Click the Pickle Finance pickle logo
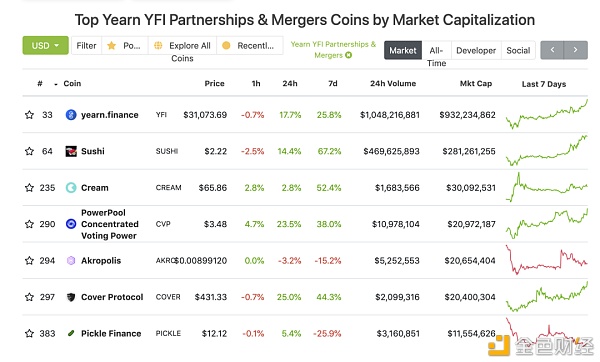 [x=71, y=333]
